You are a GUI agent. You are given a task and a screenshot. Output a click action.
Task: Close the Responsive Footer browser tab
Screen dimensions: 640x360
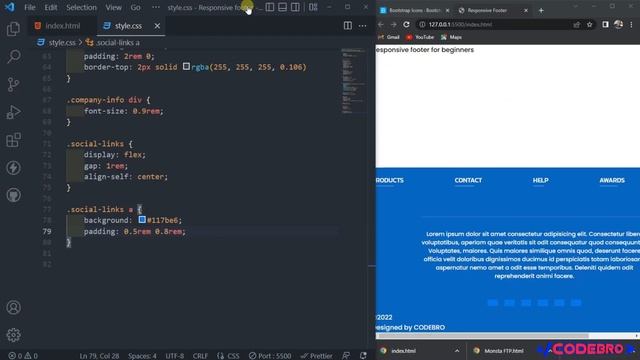click(526, 10)
